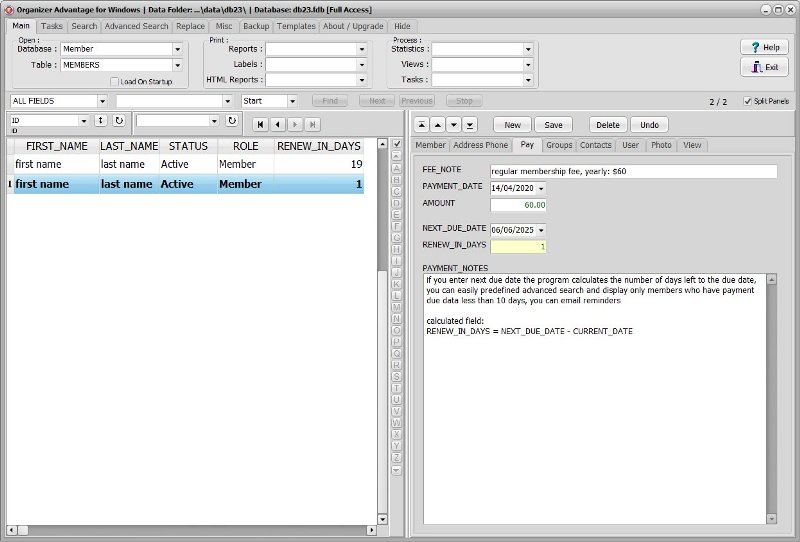Toggle the checkmark above the alphabet strip
The width and height of the screenshot is (800, 542).
point(397,144)
